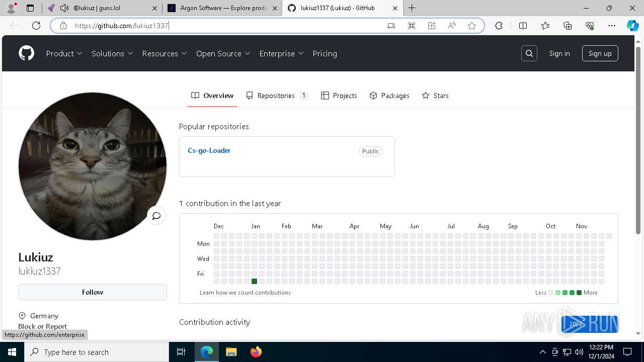
Task: Click the profile cat avatar picture
Action: tap(93, 166)
